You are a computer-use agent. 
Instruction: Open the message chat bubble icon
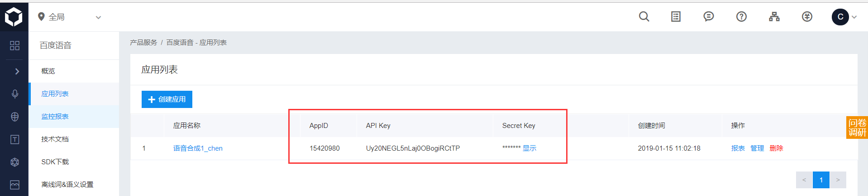[709, 17]
